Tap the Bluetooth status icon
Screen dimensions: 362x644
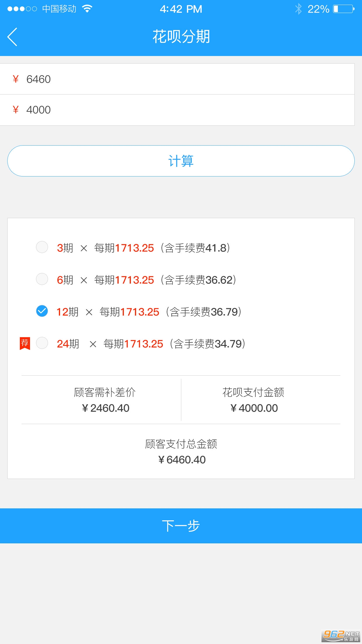click(298, 9)
